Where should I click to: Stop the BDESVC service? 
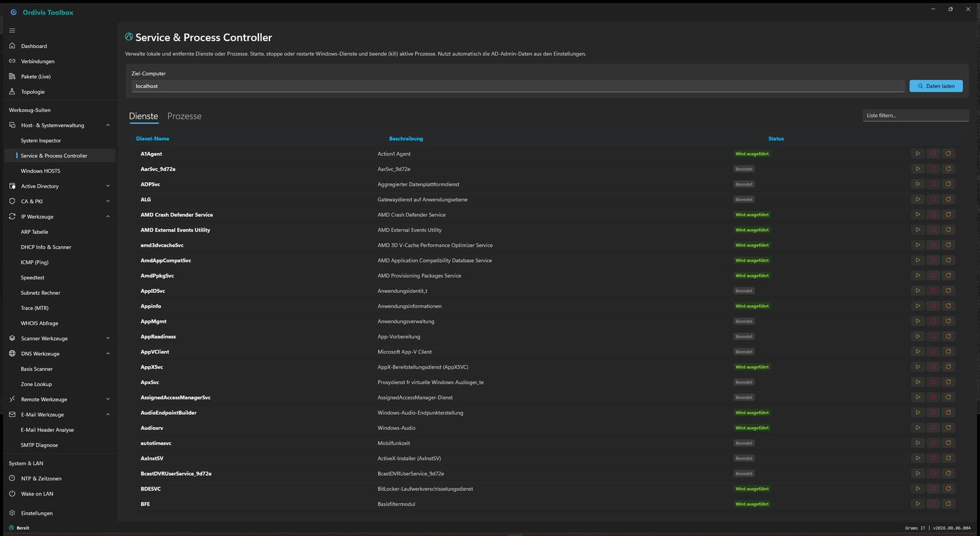(x=933, y=489)
